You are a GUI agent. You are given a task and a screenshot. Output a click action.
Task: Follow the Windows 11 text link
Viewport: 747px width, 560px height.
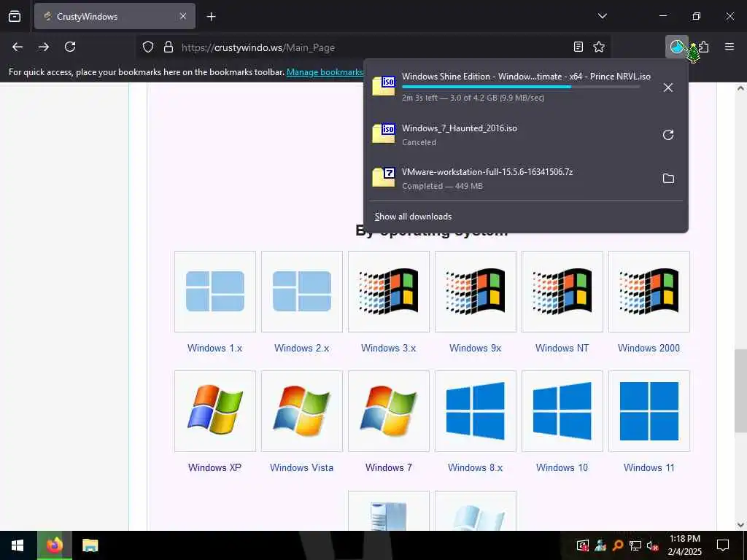tap(649, 467)
